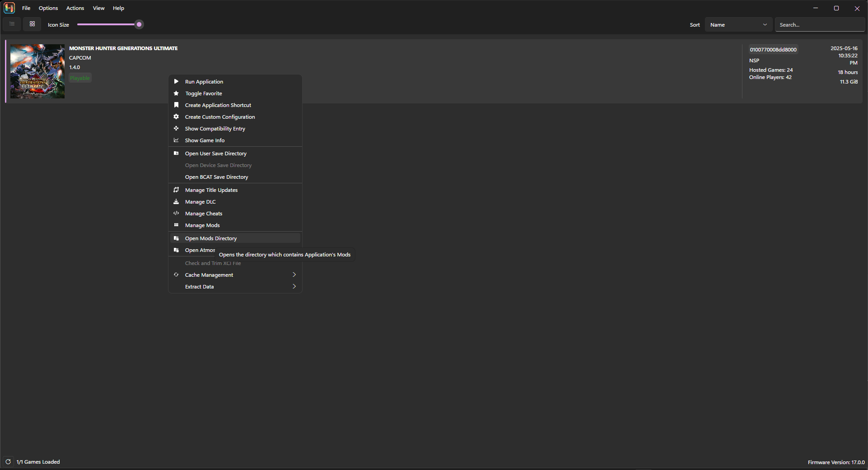Select the Monster Hunter Generations Ultimate cover thumbnail
Viewport: 868px width, 470px height.
coord(37,71)
